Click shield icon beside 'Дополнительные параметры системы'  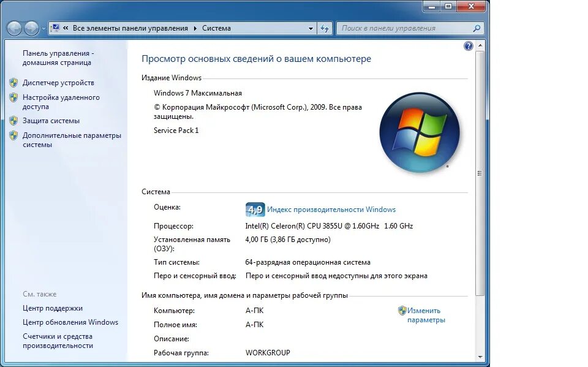[x=13, y=135]
